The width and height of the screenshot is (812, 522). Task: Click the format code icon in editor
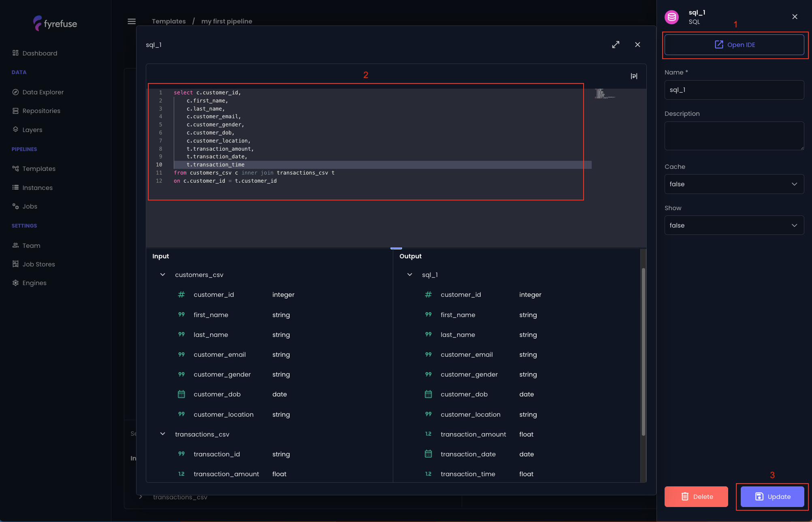coord(634,76)
